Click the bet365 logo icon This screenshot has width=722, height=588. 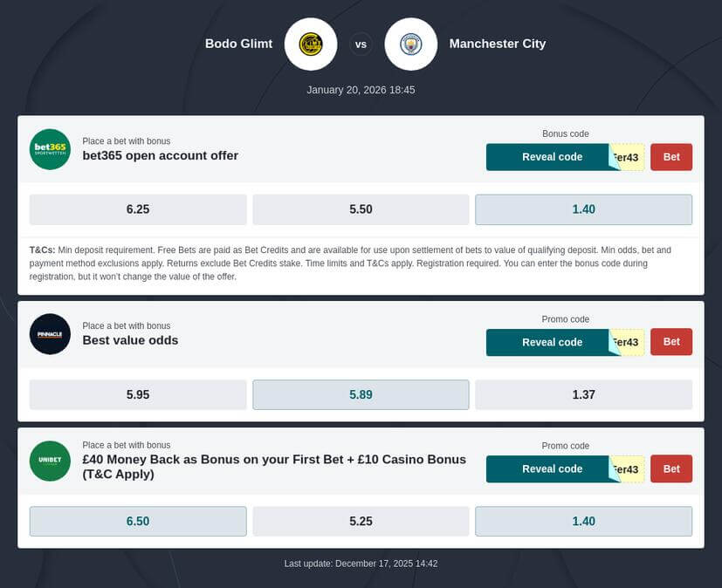click(x=50, y=149)
